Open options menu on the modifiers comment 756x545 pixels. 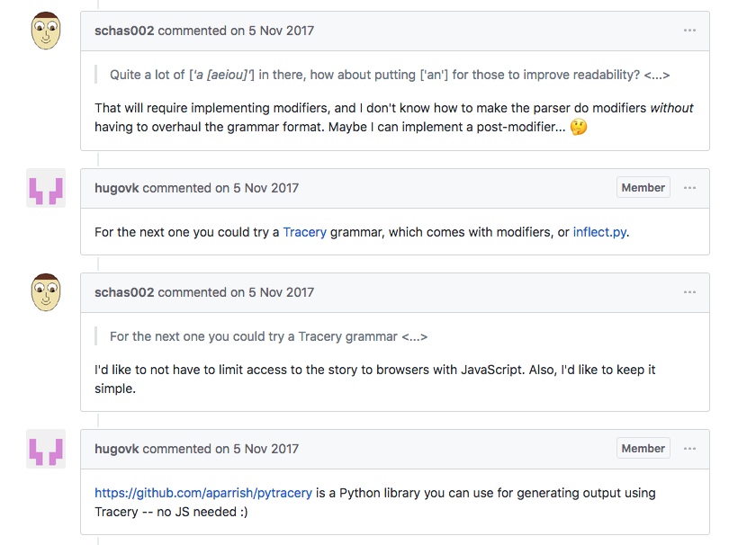[x=689, y=31]
